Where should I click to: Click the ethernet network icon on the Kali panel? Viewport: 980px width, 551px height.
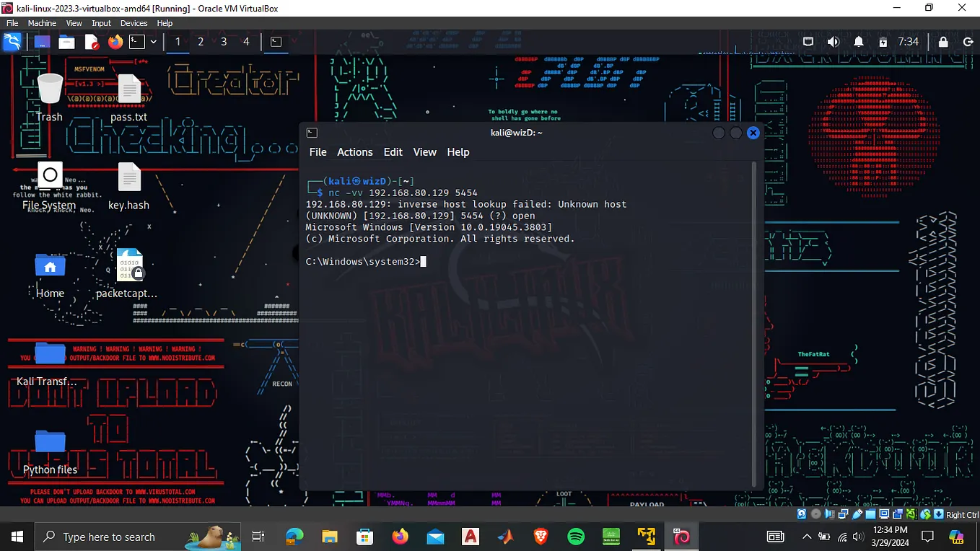tap(808, 42)
